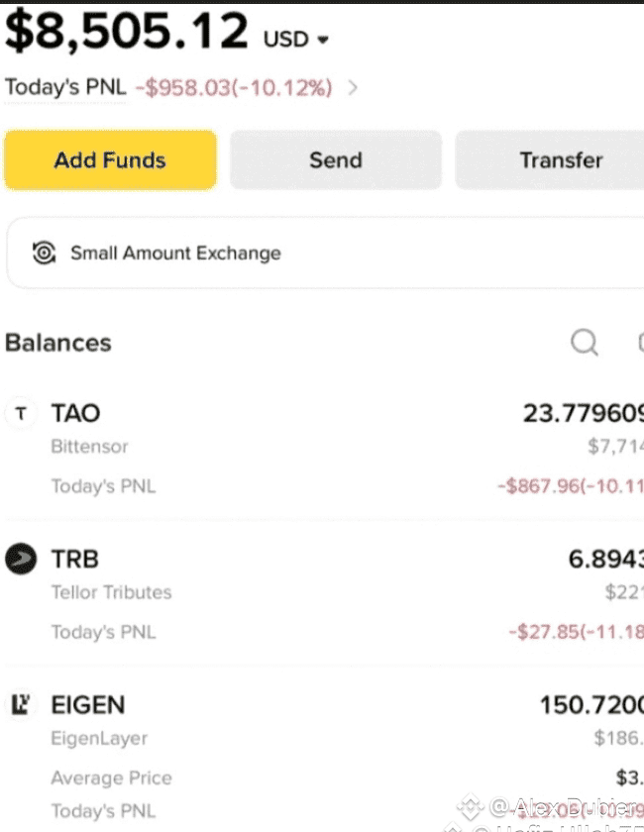The height and width of the screenshot is (832, 644).
Task: Tap the TRB coin logo icon
Action: (21, 559)
